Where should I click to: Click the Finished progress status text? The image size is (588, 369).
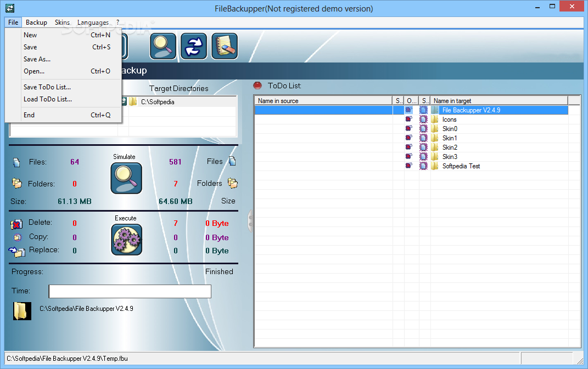pos(219,271)
